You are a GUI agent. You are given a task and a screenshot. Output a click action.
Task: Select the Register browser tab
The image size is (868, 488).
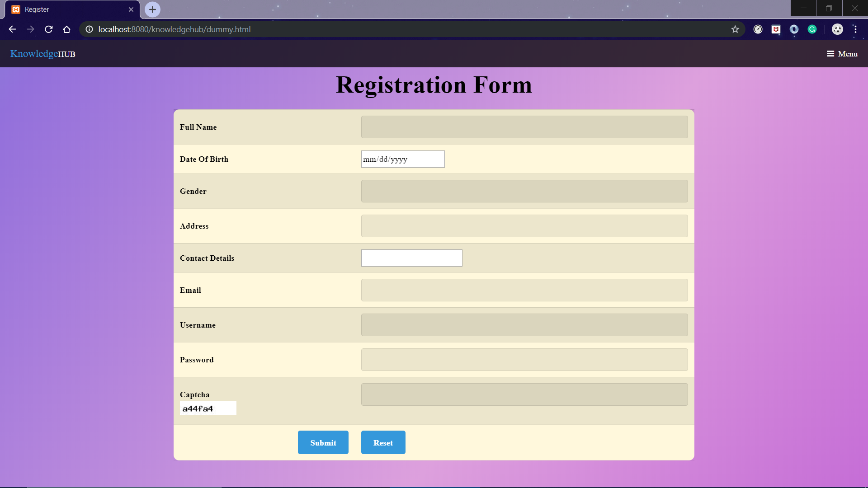click(x=68, y=9)
